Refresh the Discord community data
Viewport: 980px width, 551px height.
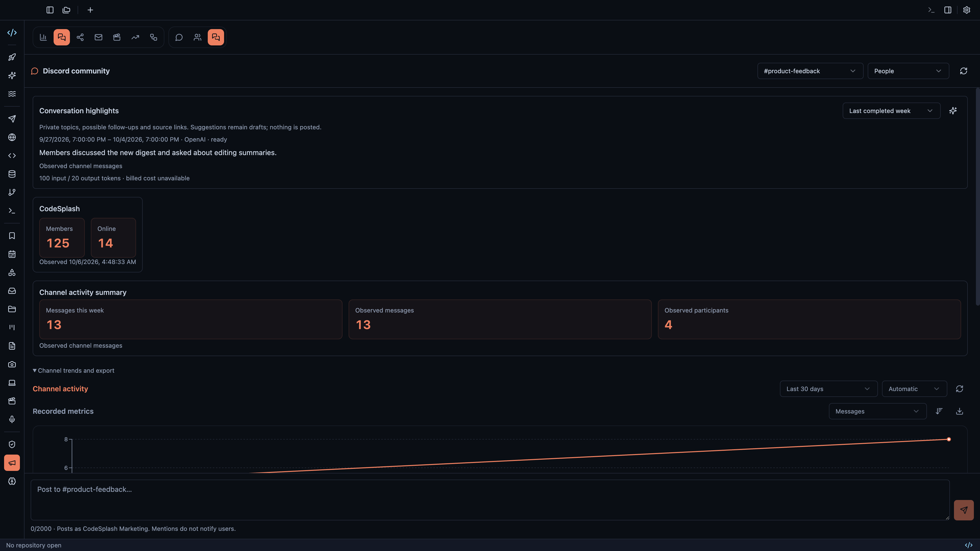(964, 71)
